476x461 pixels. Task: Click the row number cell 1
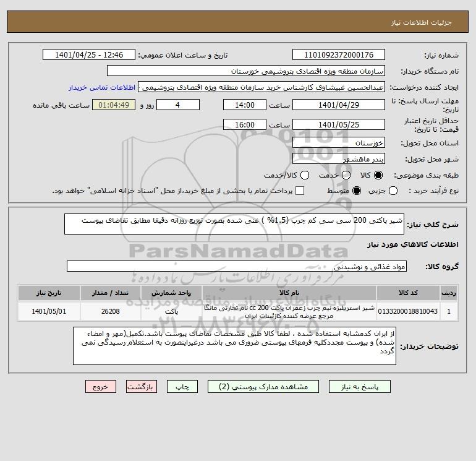tap(449, 311)
